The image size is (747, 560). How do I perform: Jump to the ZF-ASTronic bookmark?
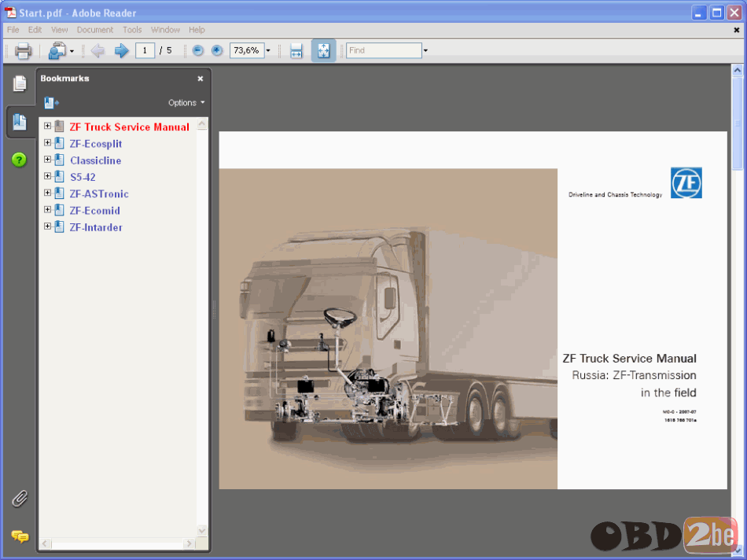pos(99,194)
